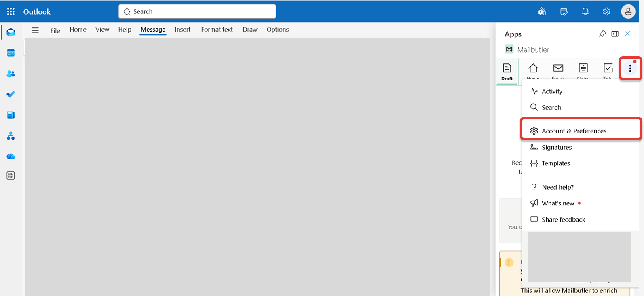Open the Teams icon in the header

point(542,12)
